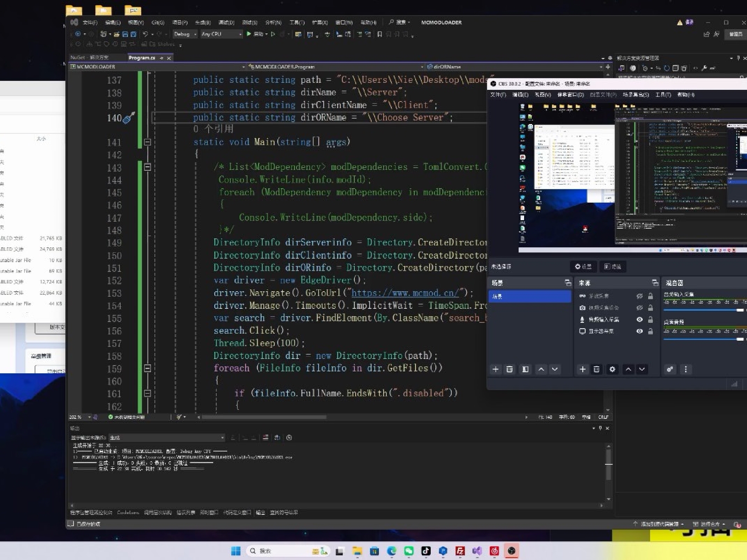
Task: Open the OBS mixer three-dot menu
Action: 686,369
